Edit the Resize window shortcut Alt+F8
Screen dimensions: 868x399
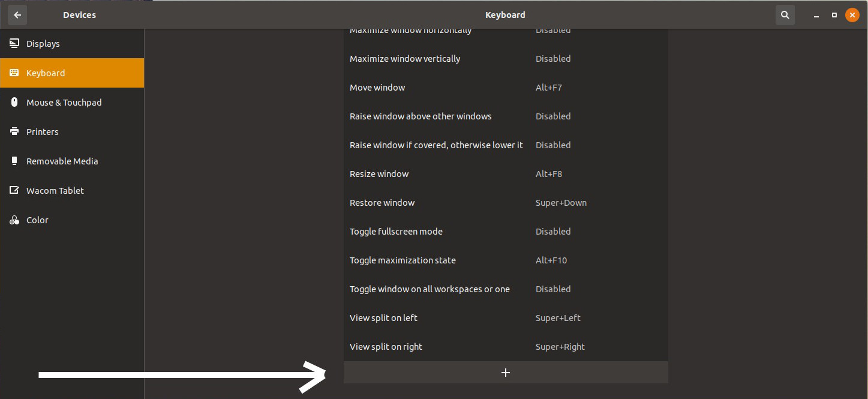click(548, 174)
